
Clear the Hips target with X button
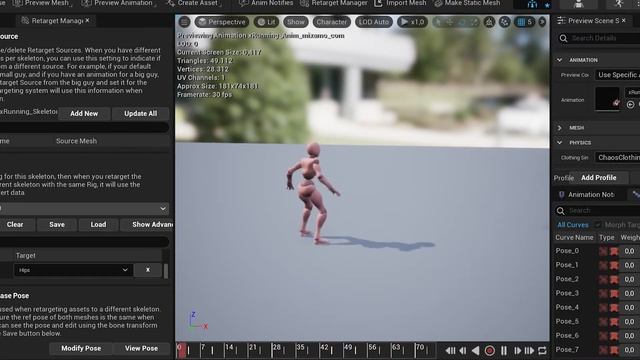(148, 270)
